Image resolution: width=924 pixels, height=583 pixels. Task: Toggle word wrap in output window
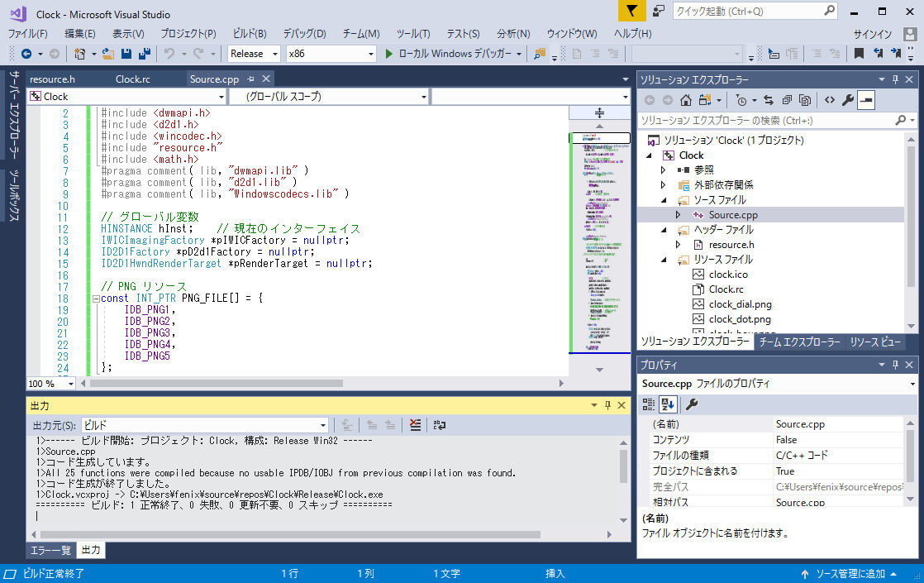tap(440, 425)
